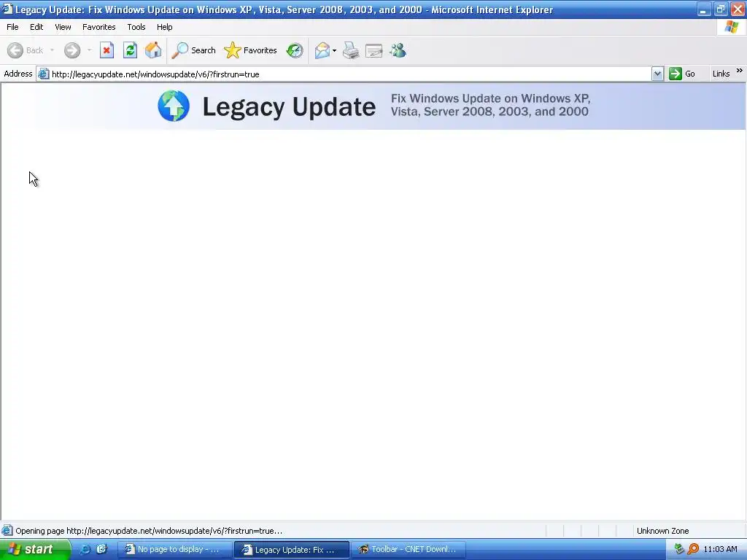
Task: Switch to Legacy Update taskbar window
Action: 292,550
